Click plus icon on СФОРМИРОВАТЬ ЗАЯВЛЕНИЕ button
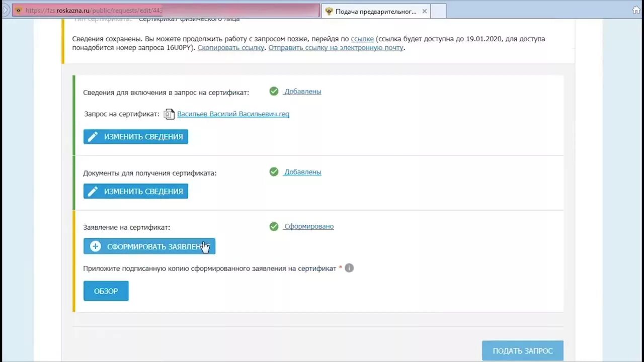Screen dimensions: 644x362 point(95,246)
